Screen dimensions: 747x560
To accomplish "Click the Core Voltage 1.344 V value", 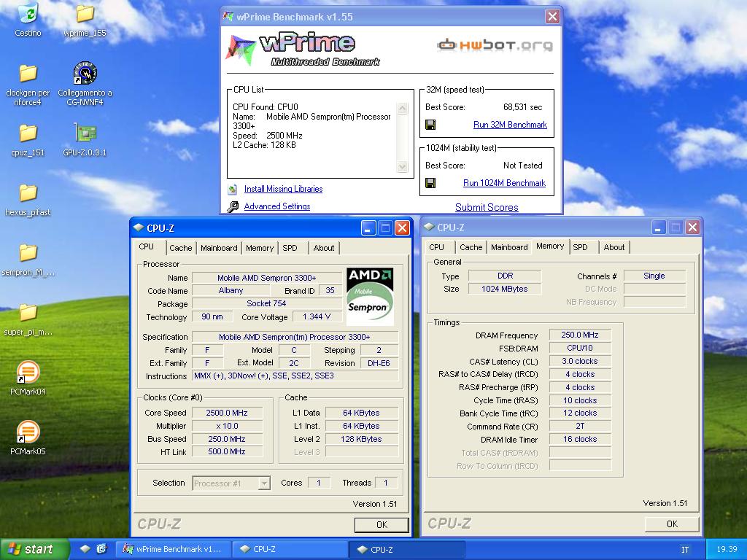I will (317, 316).
